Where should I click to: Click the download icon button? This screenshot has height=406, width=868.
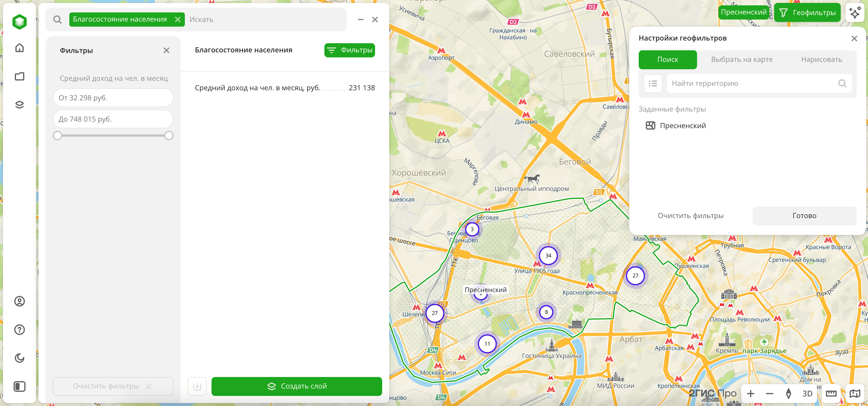click(197, 386)
